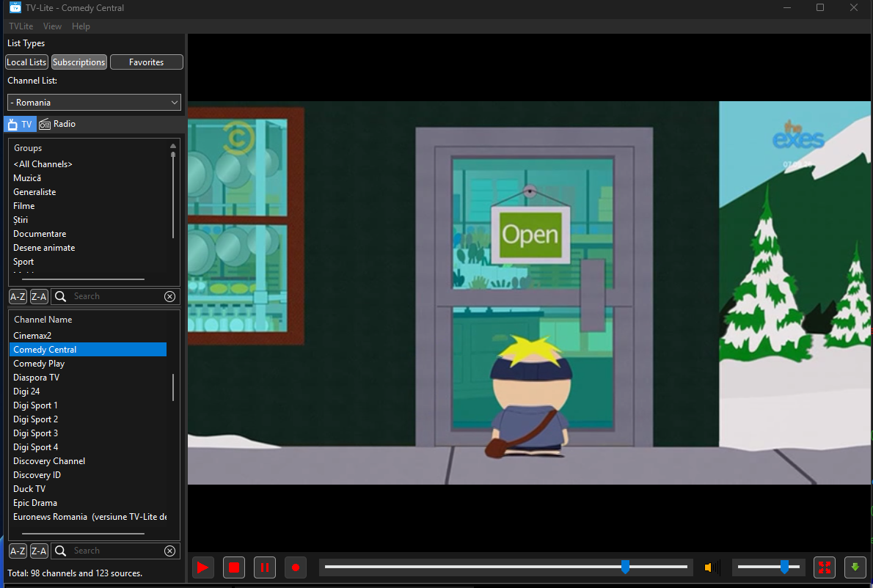
Task: Click the Groups column header
Action: (28, 148)
